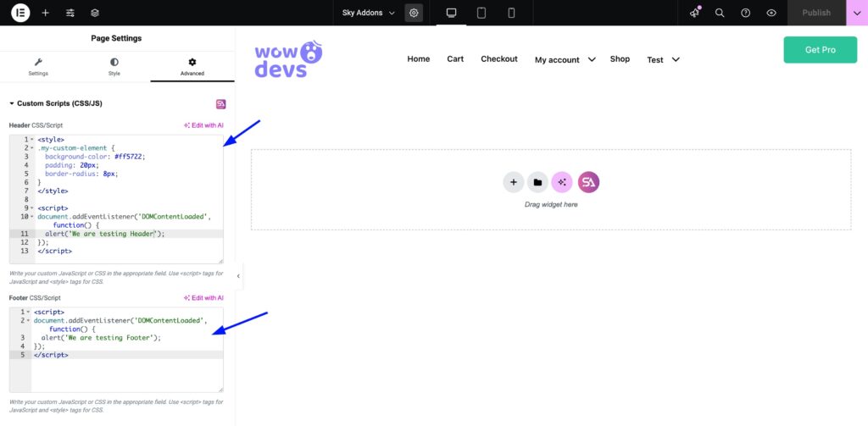Image resolution: width=868 pixels, height=426 pixels.
Task: Open the Cart menu link
Action: click(x=455, y=58)
